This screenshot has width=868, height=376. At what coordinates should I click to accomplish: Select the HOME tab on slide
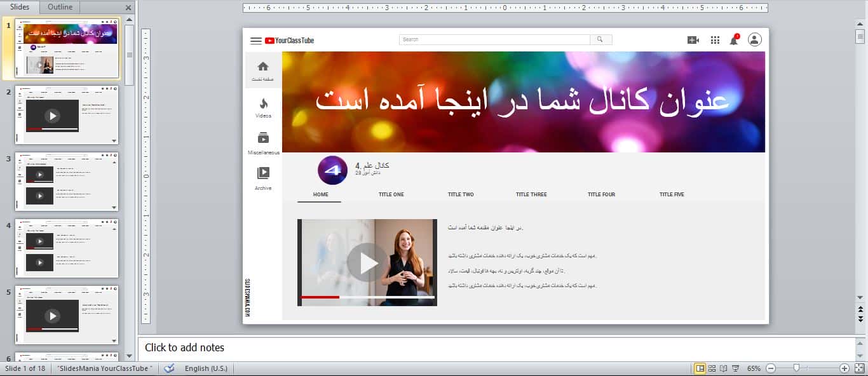321,194
